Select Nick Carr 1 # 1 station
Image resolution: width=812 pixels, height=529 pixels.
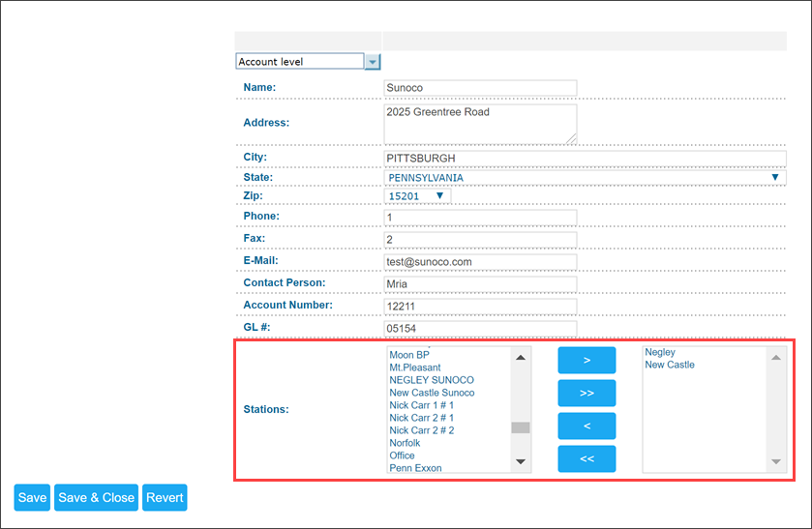pyautogui.click(x=422, y=405)
